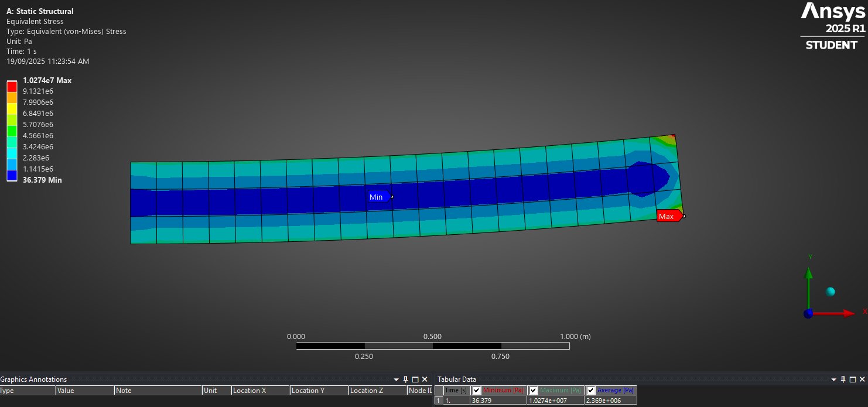Close the Graphics Annotations panel
The width and height of the screenshot is (868, 407).
425,379
